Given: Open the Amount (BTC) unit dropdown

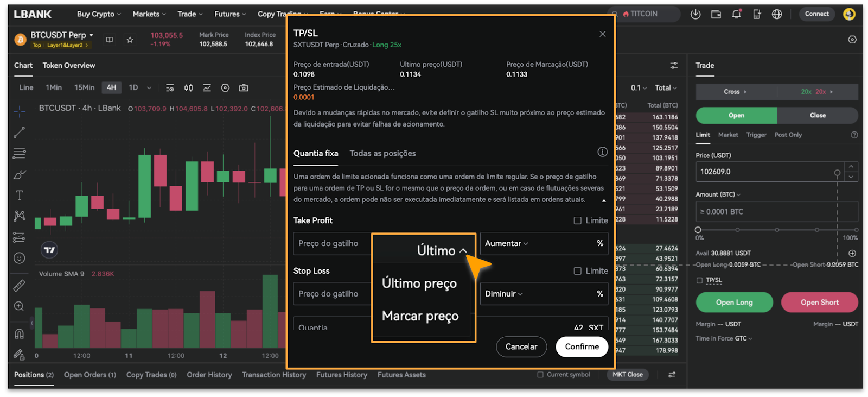Looking at the screenshot, I should coord(718,194).
